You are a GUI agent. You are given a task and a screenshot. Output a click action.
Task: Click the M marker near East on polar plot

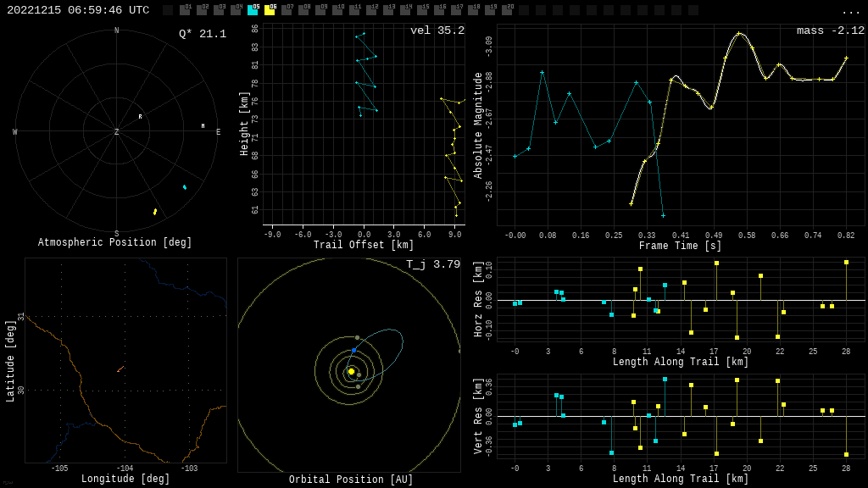tap(203, 126)
